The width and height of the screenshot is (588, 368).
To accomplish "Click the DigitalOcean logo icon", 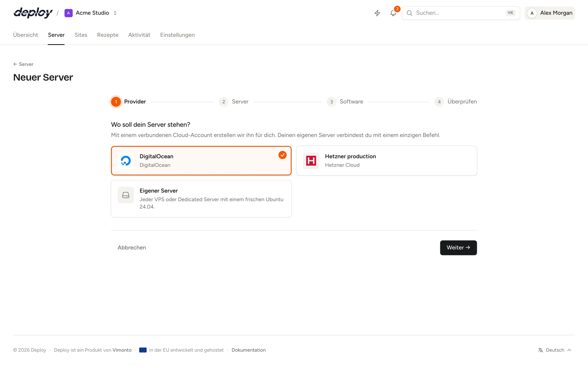I will [126, 161].
